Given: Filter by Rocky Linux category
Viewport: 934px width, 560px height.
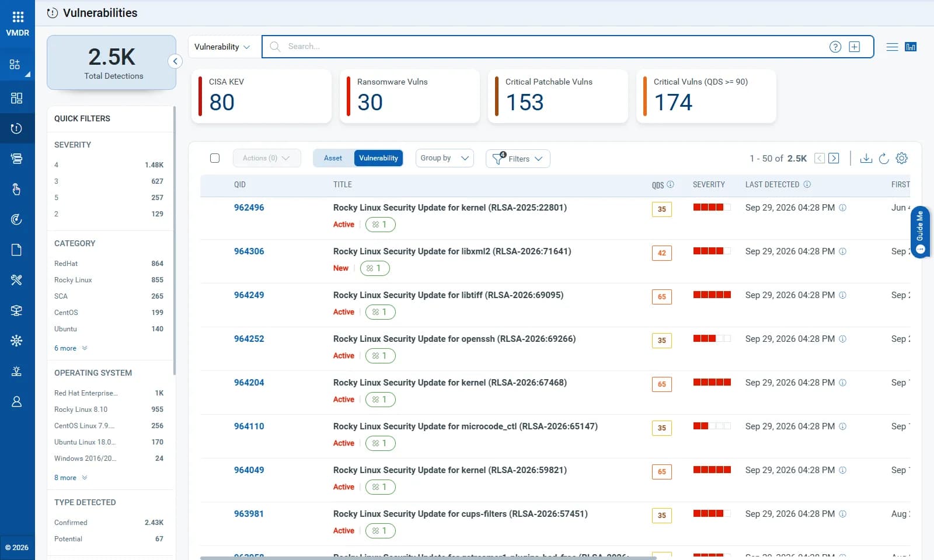Looking at the screenshot, I should coord(109,280).
